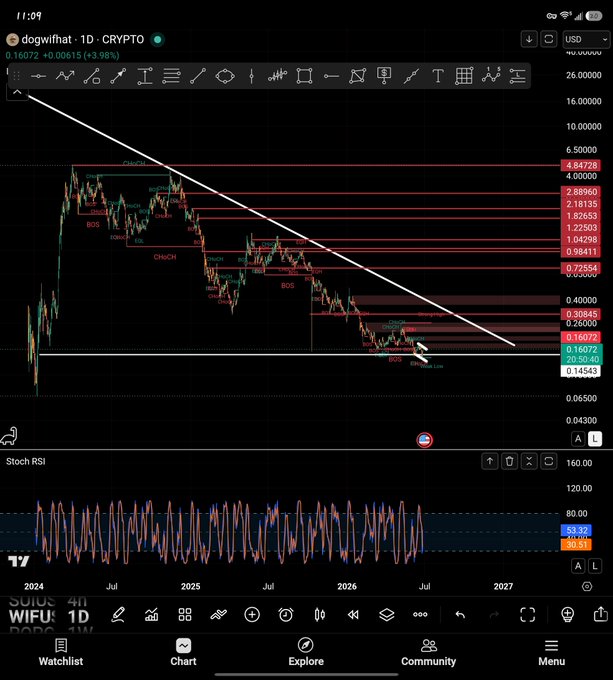Select the Text tool
The width and height of the screenshot is (613, 680).
pos(438,76)
